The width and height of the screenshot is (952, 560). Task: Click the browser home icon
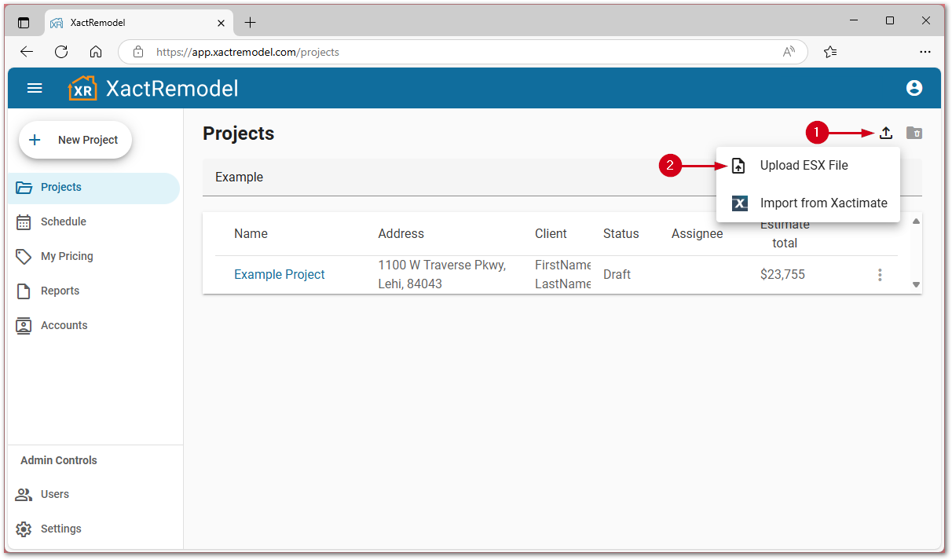(96, 52)
